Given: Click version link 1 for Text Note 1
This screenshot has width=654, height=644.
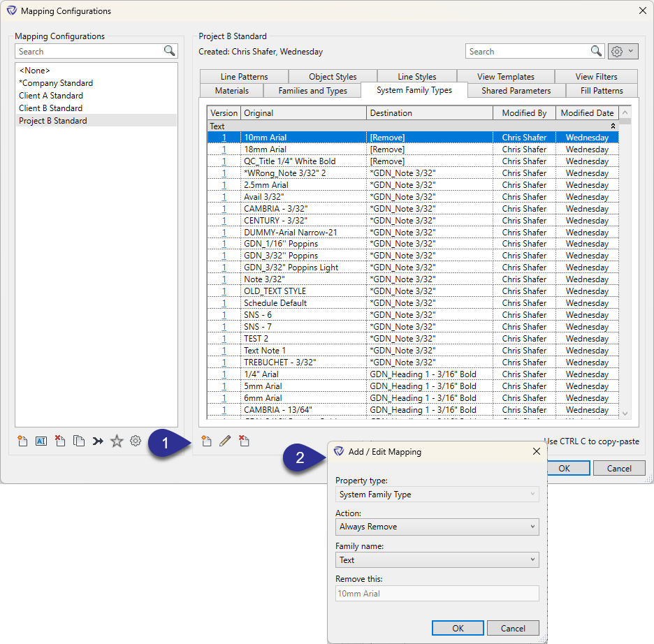Looking at the screenshot, I should [x=224, y=351].
